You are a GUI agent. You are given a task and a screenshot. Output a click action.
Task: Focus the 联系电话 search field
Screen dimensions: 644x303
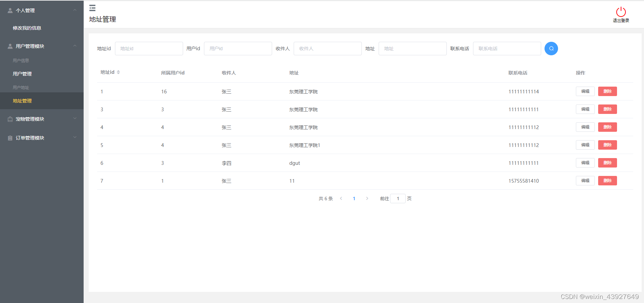pyautogui.click(x=507, y=49)
